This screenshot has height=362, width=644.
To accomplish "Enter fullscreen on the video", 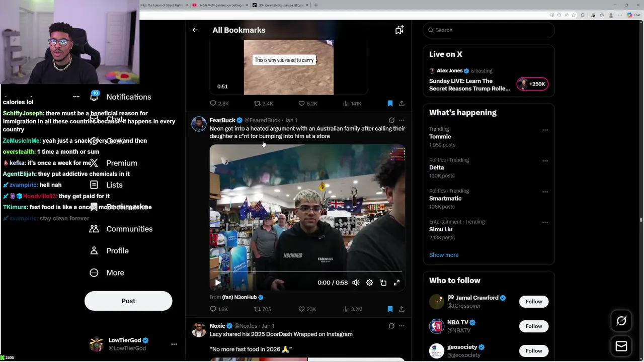I will click(x=396, y=283).
